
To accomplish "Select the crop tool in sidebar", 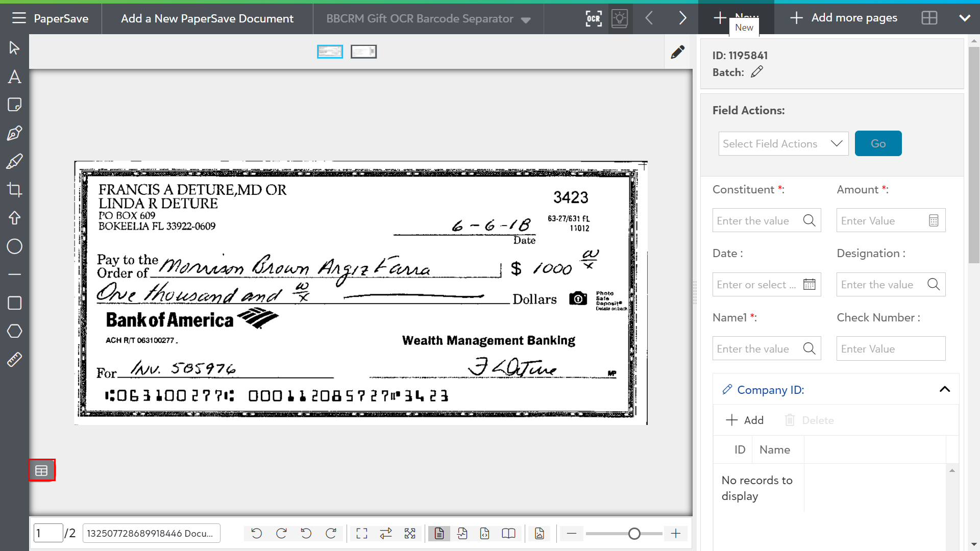I will (14, 190).
